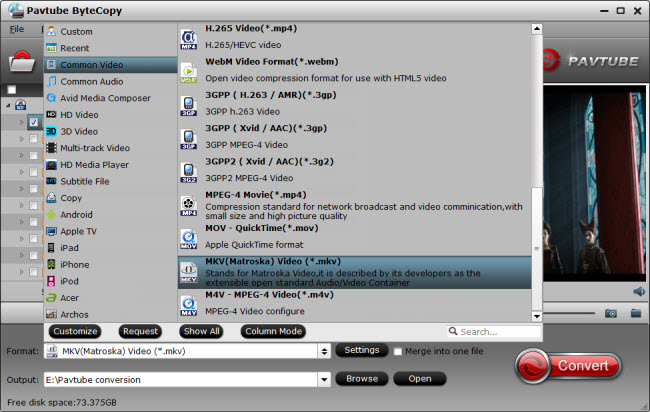Click the Common Audio note icon
650x412 pixels.
[x=51, y=81]
